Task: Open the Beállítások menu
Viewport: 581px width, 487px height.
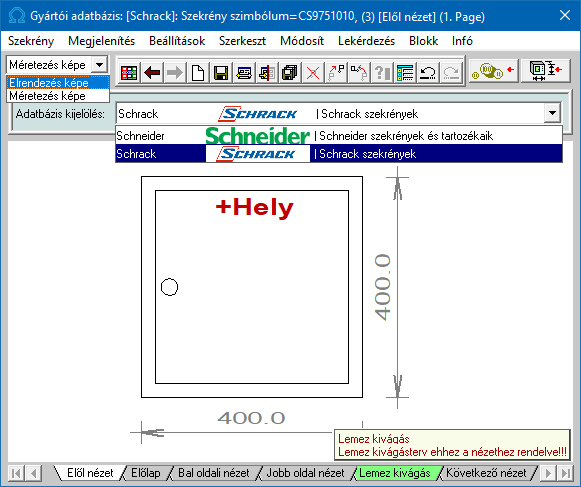Action: (x=177, y=41)
